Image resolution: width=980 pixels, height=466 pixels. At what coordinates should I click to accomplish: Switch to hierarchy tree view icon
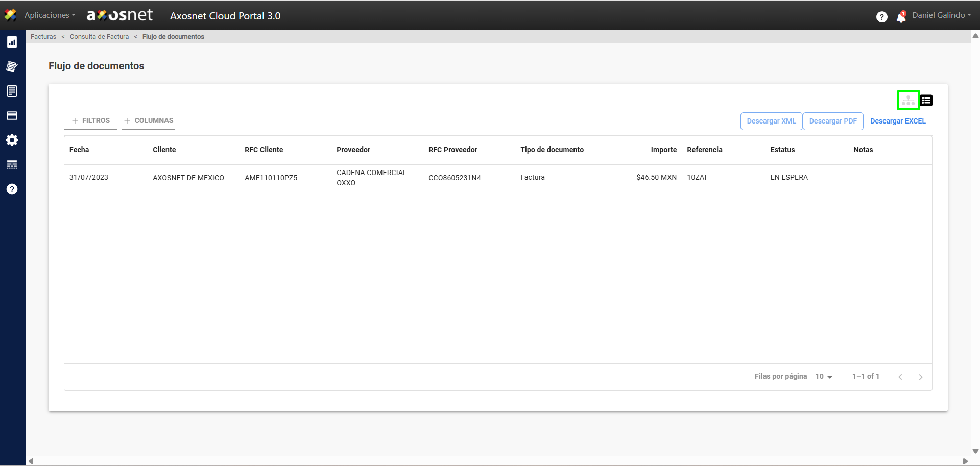click(x=908, y=101)
